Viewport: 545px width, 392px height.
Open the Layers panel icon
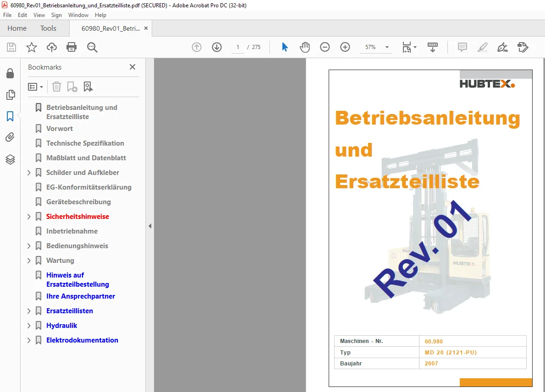pos(10,159)
